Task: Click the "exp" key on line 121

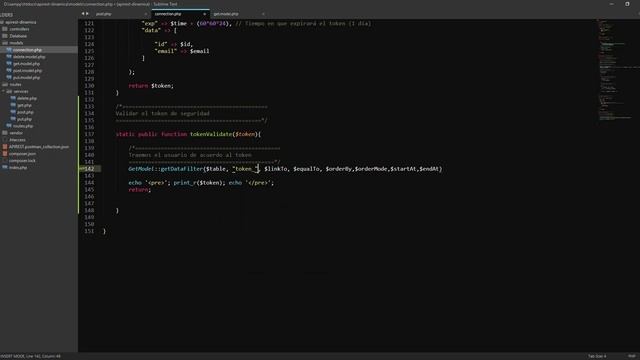Action: point(149,24)
